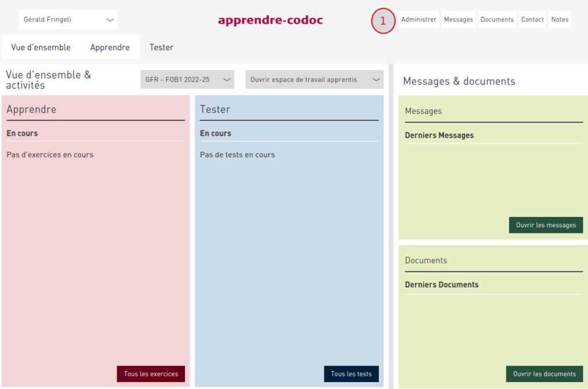
Task: Click the vertical divider between panels
Action: pyautogui.click(x=391, y=229)
